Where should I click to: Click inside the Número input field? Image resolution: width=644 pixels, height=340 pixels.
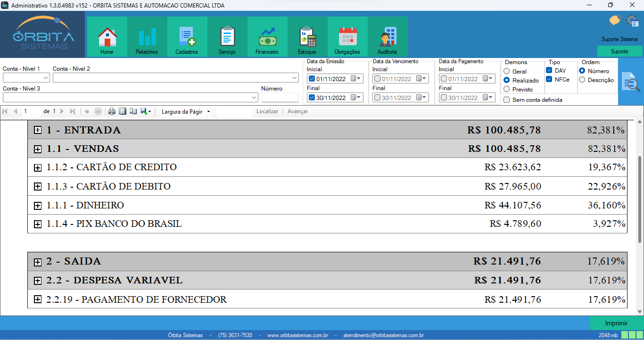coord(280,98)
